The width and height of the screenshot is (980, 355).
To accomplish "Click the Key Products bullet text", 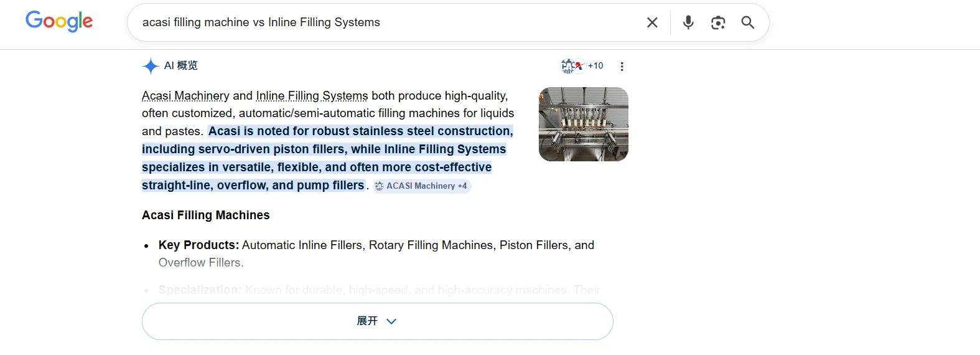I will (x=376, y=253).
